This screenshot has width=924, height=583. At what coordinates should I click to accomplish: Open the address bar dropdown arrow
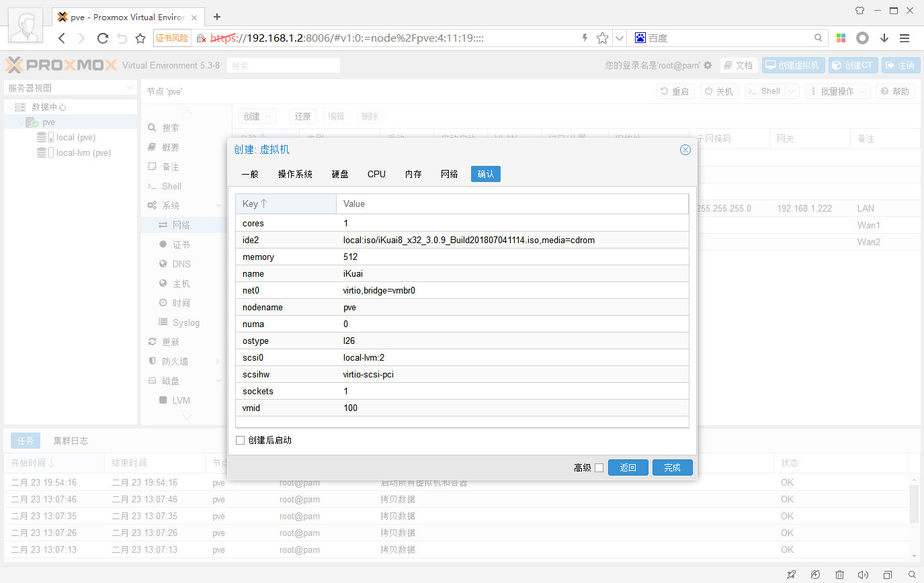(x=620, y=38)
